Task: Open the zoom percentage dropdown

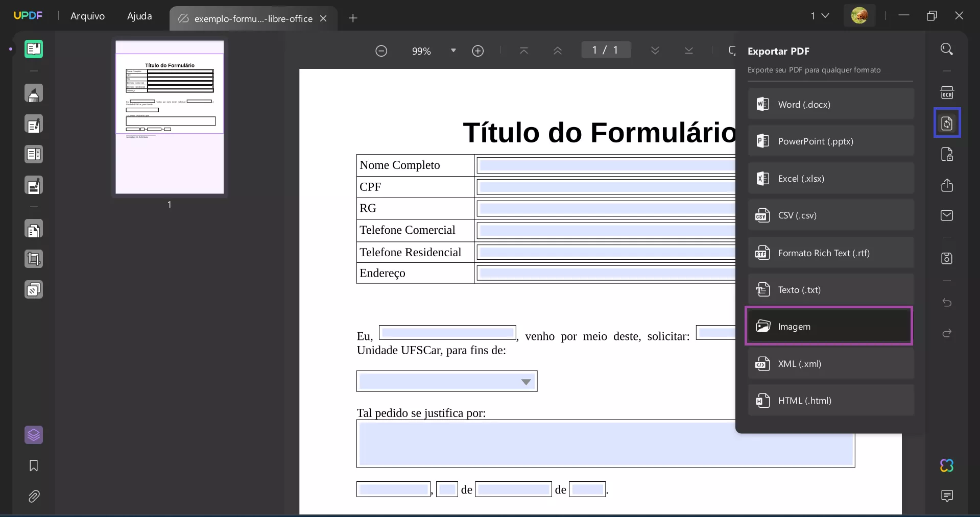Action: click(453, 51)
